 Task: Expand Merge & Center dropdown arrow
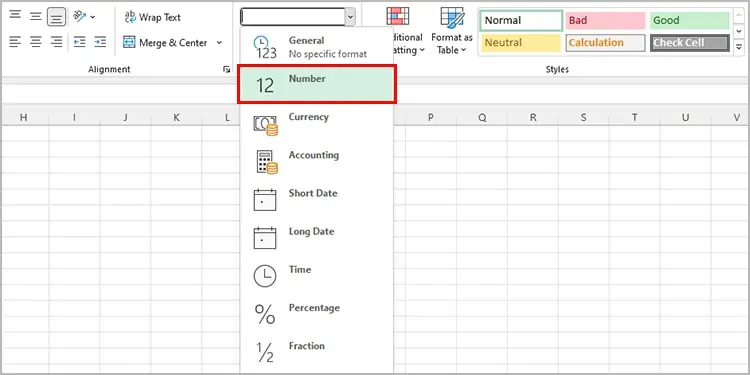pyautogui.click(x=219, y=43)
